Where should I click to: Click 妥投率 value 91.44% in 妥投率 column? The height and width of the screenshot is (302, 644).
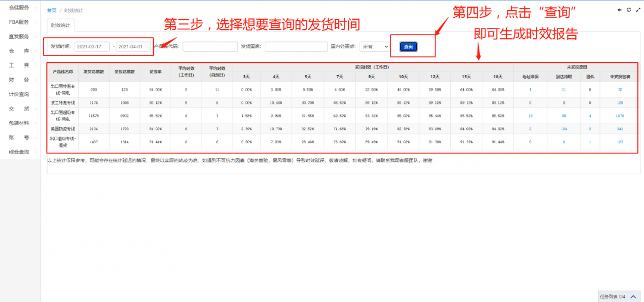[155, 142]
